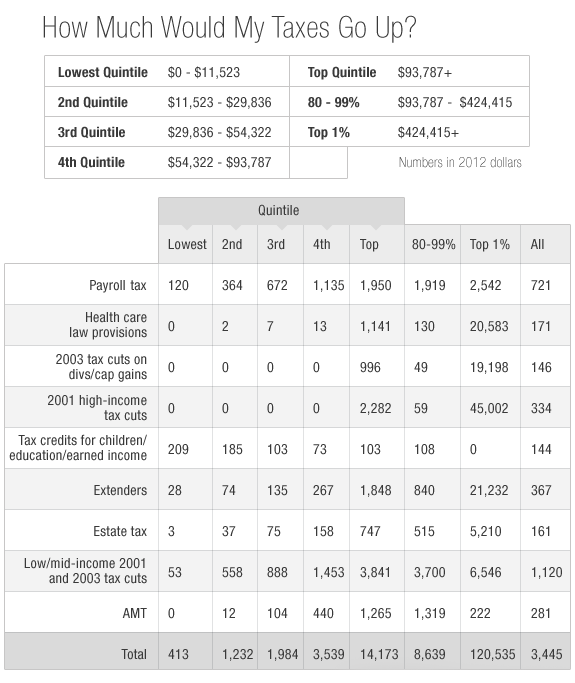
Task: Select the Quintile group header
Action: point(281,210)
